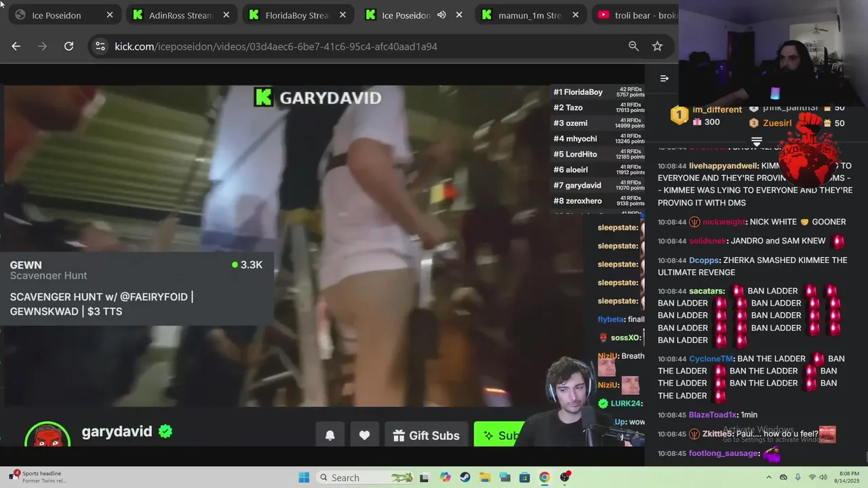The image size is (868, 488).
Task: Open the garydavid channel name link
Action: point(117,432)
